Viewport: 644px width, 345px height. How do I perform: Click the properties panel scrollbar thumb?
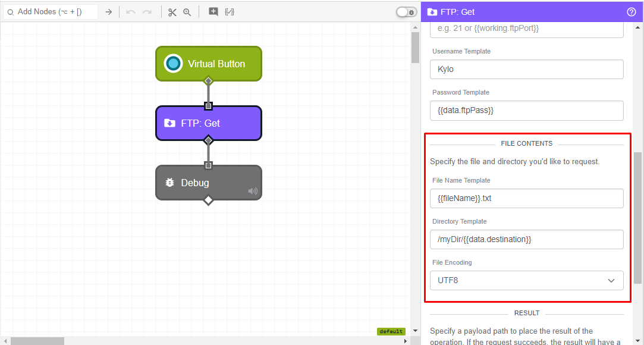click(637, 218)
